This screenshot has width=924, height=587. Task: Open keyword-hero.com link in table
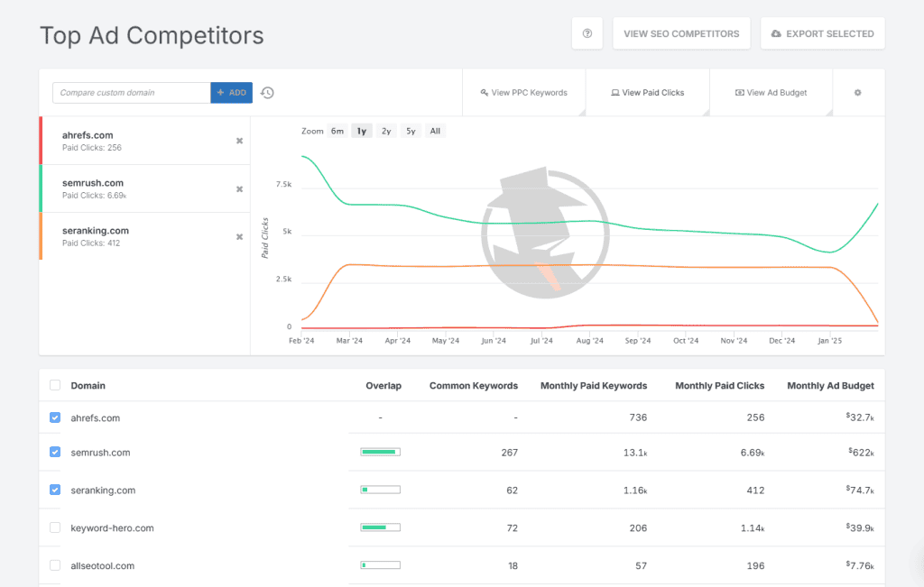point(112,528)
